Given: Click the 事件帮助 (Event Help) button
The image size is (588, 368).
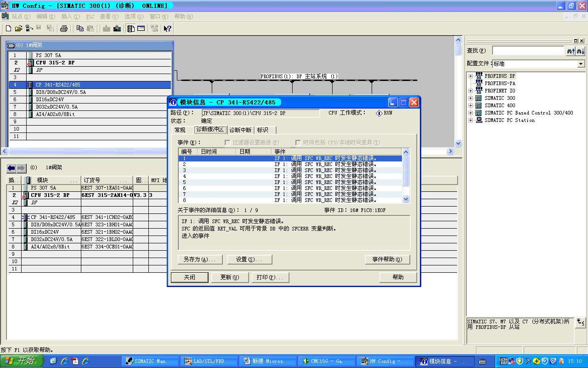Looking at the screenshot, I should [387, 259].
